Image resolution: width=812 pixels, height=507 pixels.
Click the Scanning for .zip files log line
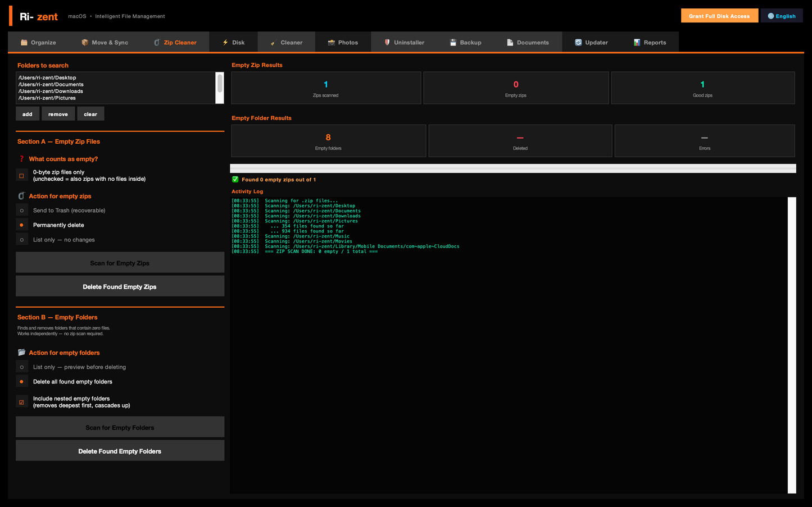285,201
